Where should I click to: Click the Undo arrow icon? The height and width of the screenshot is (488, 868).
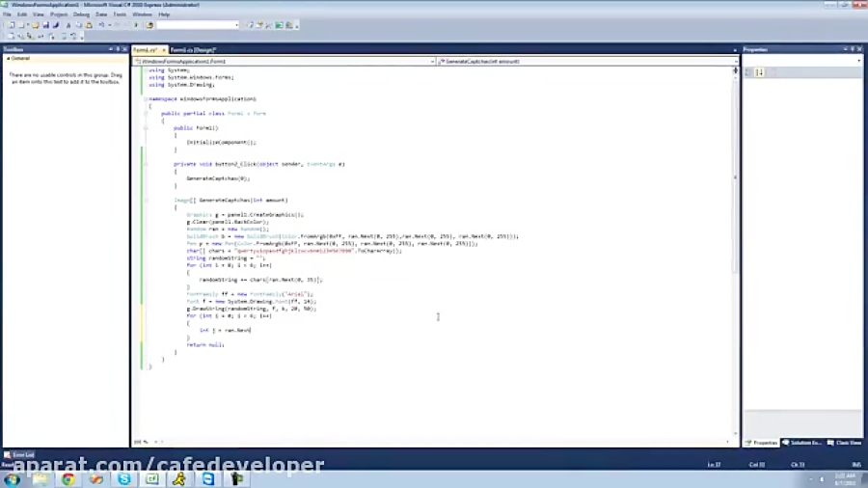pos(101,25)
